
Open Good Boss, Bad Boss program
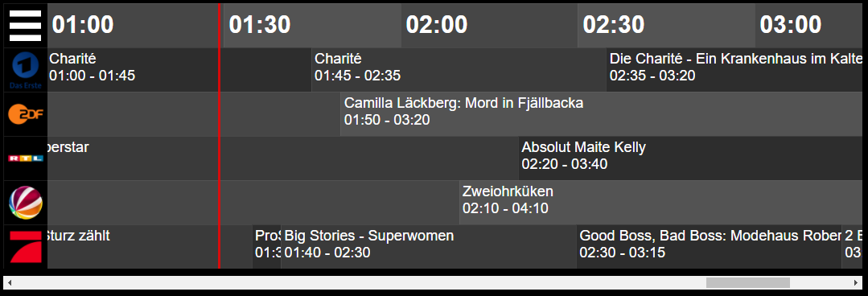[x=710, y=247]
